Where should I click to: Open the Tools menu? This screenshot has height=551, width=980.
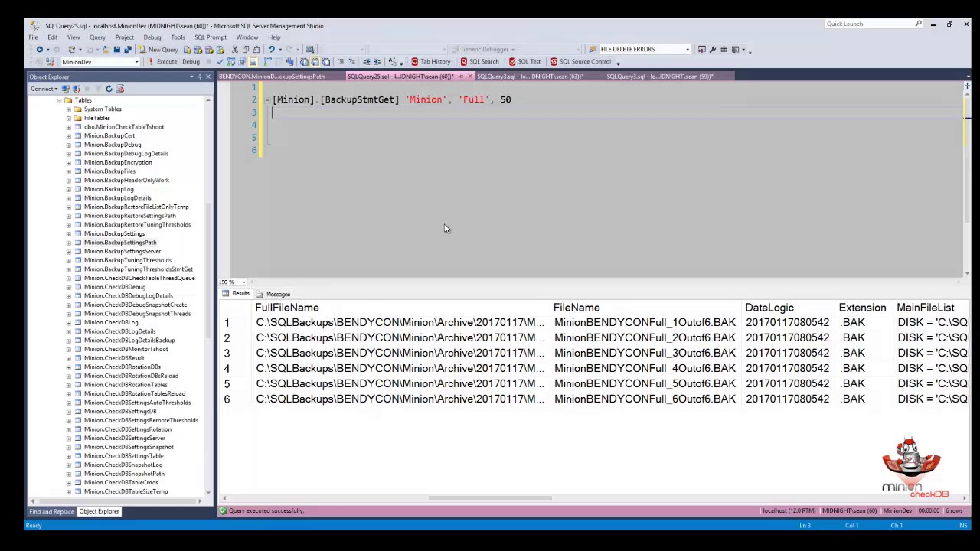coord(178,37)
